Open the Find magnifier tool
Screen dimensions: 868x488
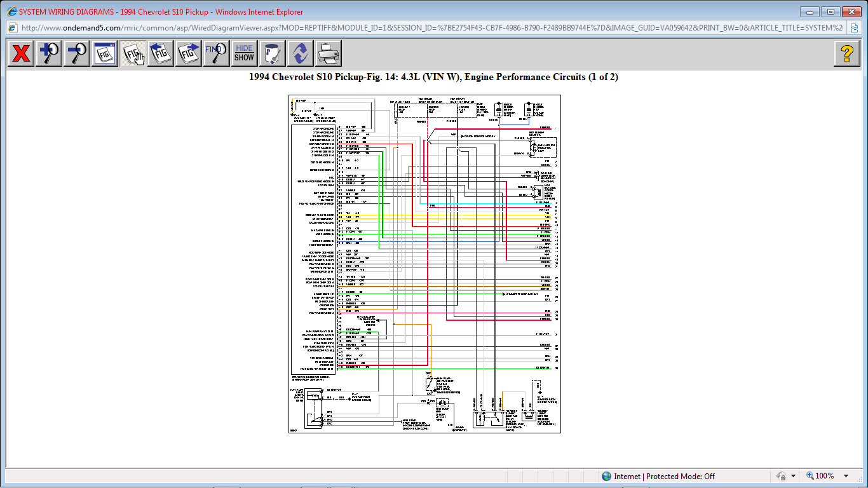217,53
